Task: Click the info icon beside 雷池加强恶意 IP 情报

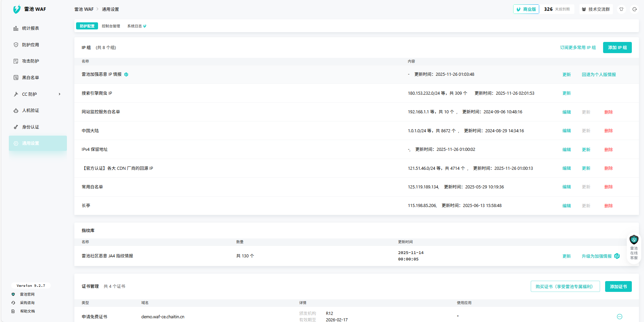Action: tap(126, 74)
